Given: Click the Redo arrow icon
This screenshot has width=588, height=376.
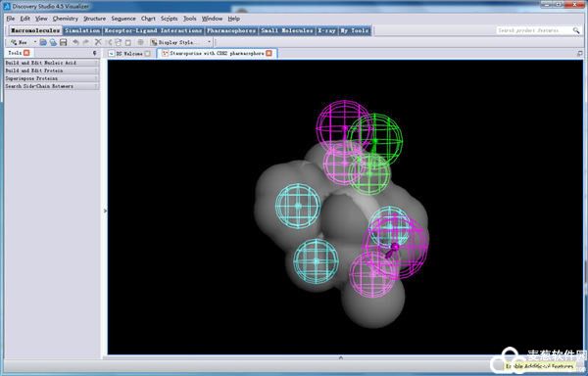Looking at the screenshot, I should point(86,42).
